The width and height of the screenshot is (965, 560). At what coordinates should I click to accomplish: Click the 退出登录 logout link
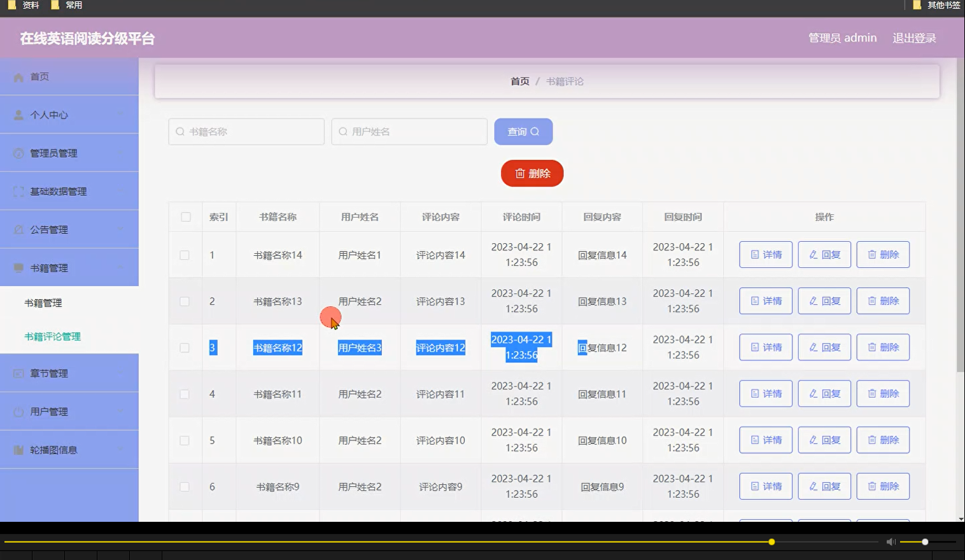click(x=914, y=38)
